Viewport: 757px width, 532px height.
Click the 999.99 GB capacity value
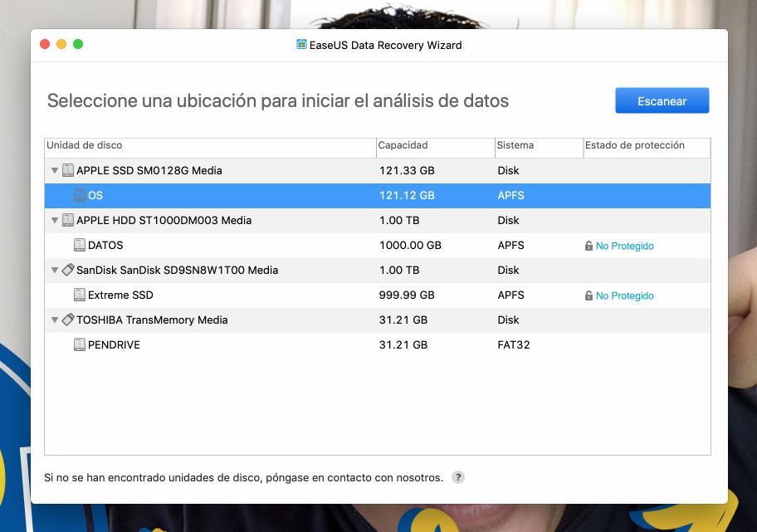[x=407, y=295]
